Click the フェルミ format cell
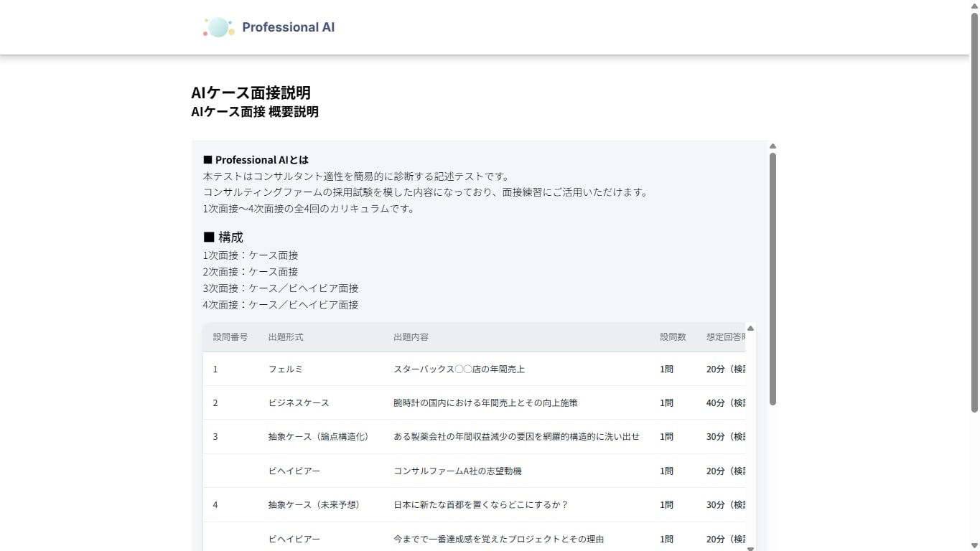Viewport: 980px width, 551px height. [x=286, y=369]
